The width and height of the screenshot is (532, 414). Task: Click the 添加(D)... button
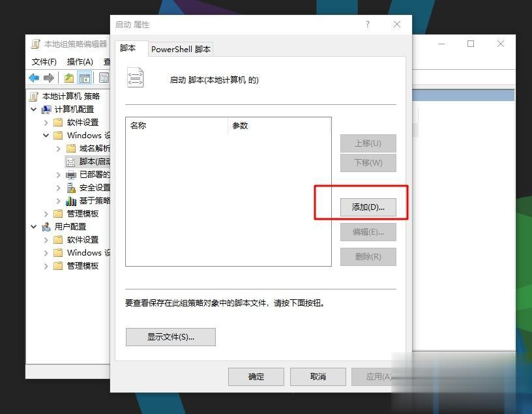point(368,207)
